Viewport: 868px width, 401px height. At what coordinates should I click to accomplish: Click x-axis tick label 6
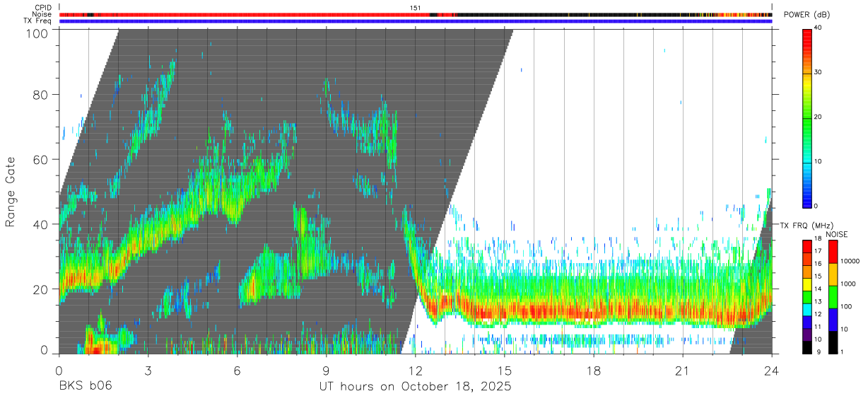[237, 370]
